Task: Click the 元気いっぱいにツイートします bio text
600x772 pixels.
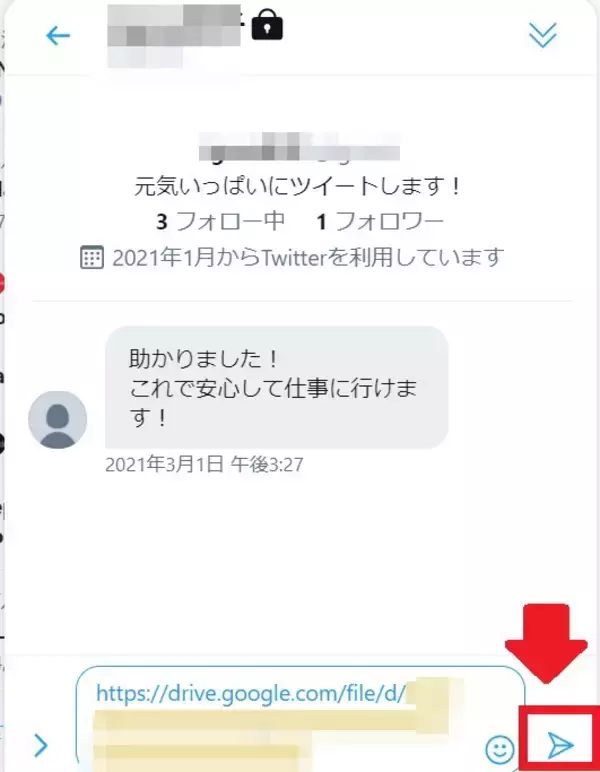Action: (x=297, y=186)
